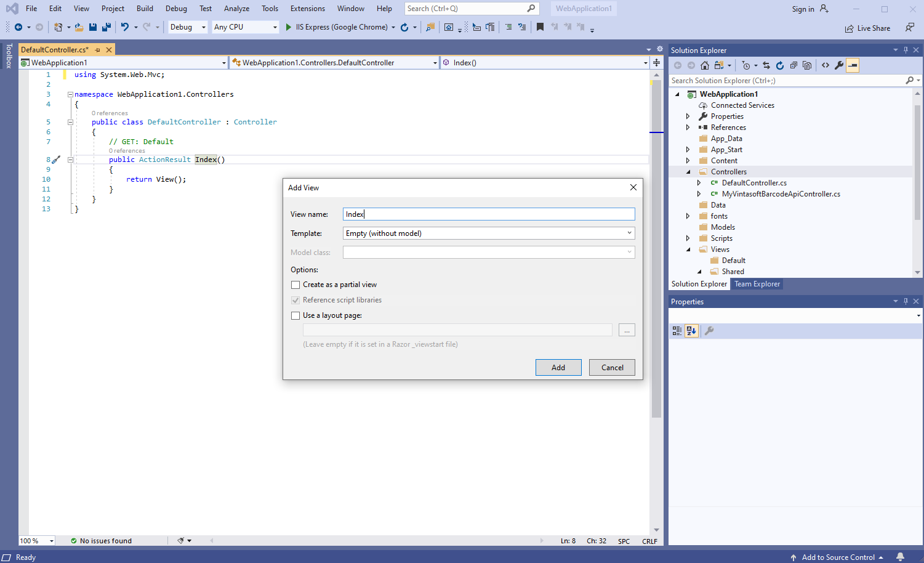Image resolution: width=924 pixels, height=563 pixels.
Task: Cancel the Add View dialog
Action: [x=612, y=368]
